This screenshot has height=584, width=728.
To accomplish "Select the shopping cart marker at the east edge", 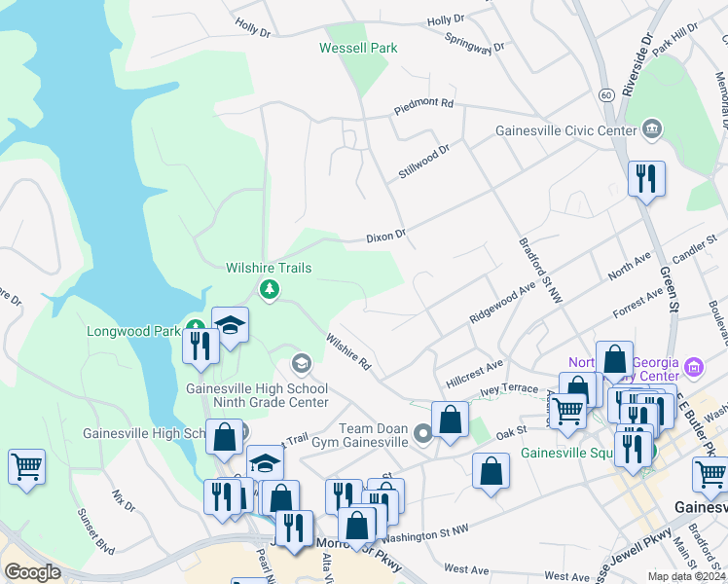I will click(x=710, y=475).
